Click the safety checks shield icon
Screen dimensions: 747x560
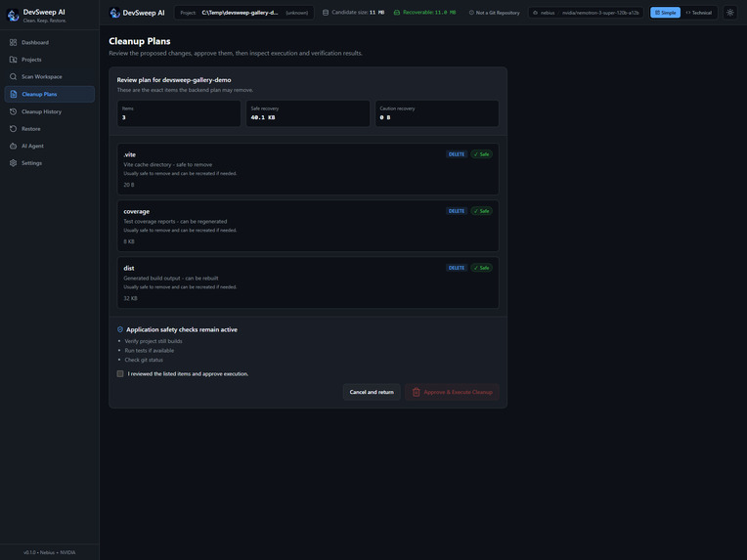120,329
